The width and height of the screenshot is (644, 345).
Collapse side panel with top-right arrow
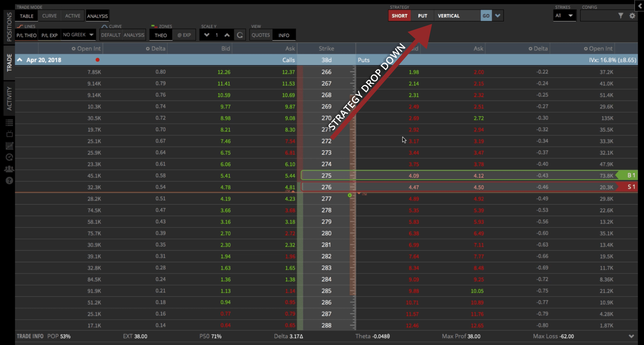point(639,6)
